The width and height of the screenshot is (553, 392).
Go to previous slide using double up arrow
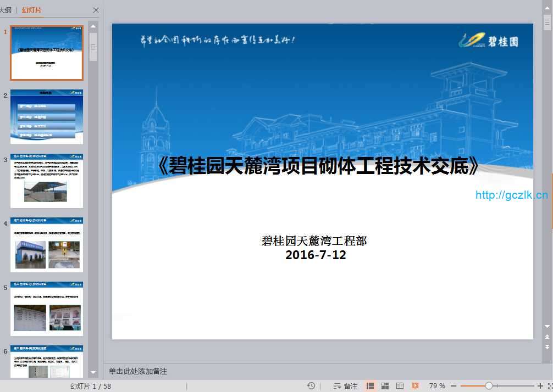[x=547, y=336]
